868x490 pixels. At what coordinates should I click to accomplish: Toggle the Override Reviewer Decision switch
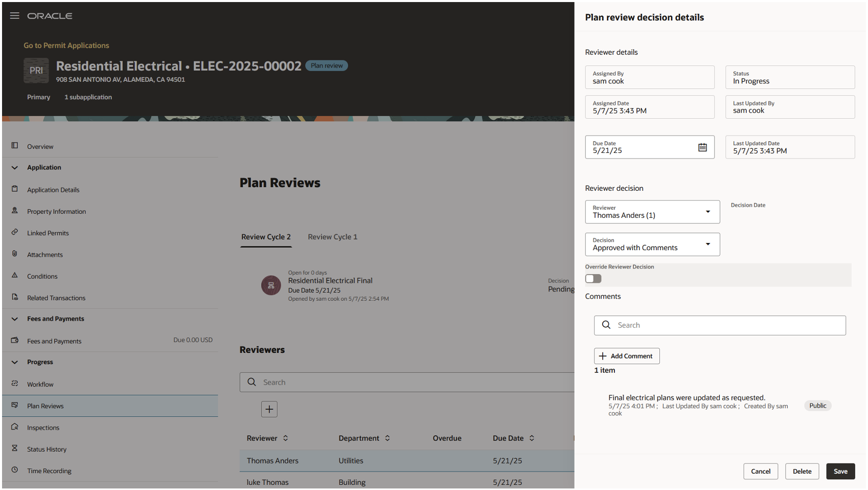point(593,279)
